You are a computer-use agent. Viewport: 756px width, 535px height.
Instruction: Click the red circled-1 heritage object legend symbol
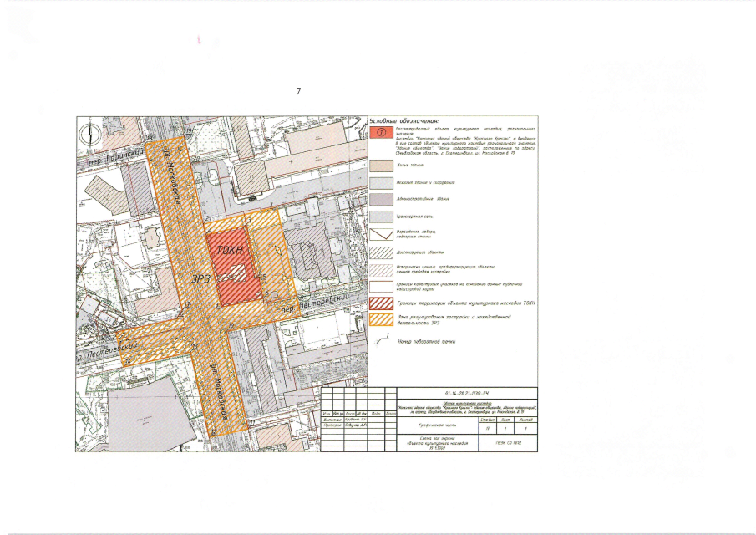pyautogui.click(x=381, y=133)
